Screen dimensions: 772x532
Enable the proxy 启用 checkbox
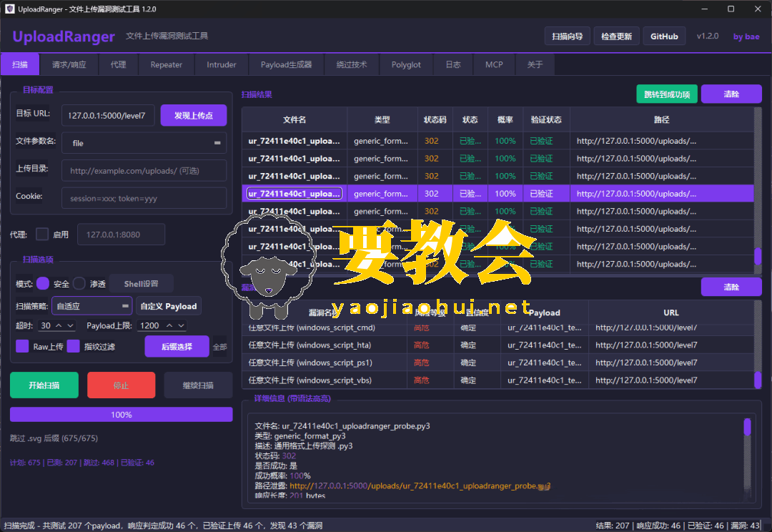coord(42,234)
